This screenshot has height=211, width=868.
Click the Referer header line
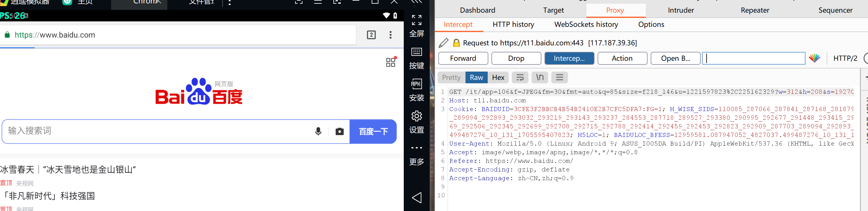pos(511,161)
